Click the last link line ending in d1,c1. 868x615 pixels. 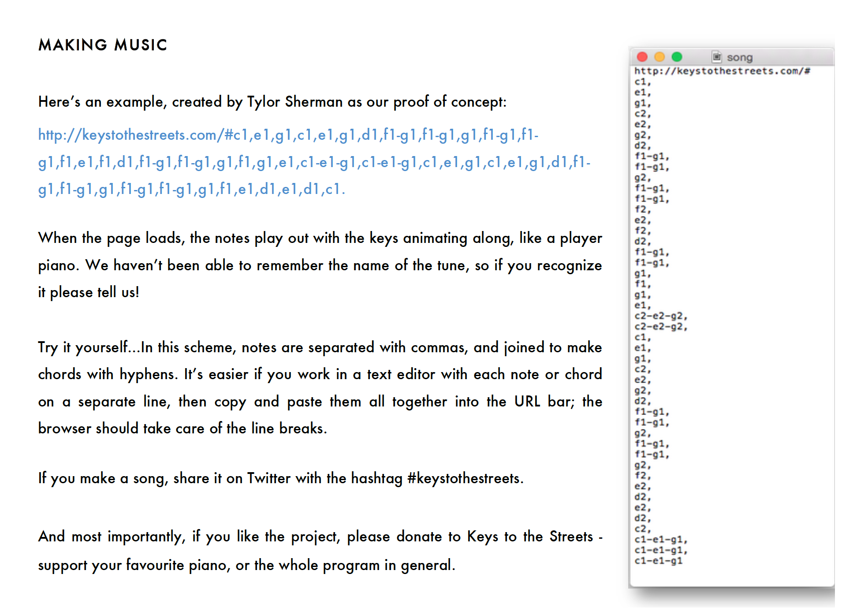191,189
